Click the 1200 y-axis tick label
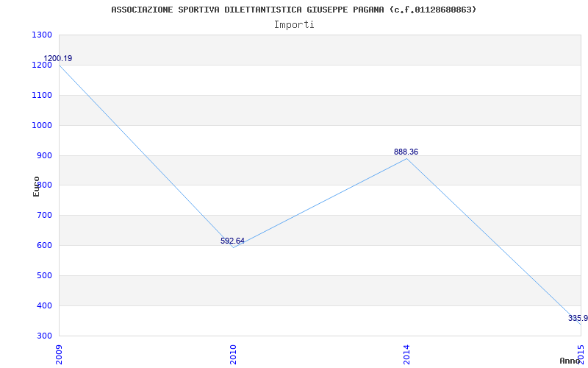The width and height of the screenshot is (588, 368). point(42,66)
